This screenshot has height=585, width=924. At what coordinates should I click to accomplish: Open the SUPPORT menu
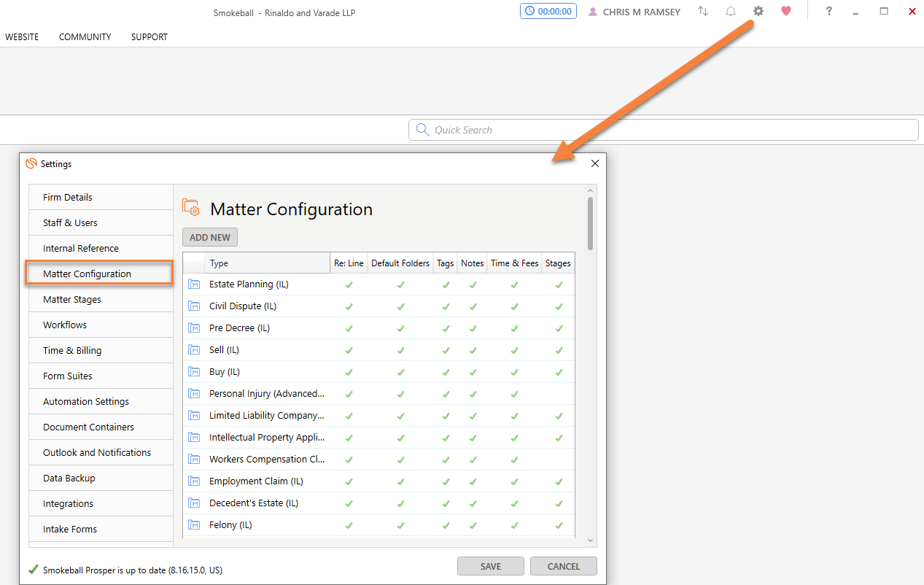tap(150, 37)
